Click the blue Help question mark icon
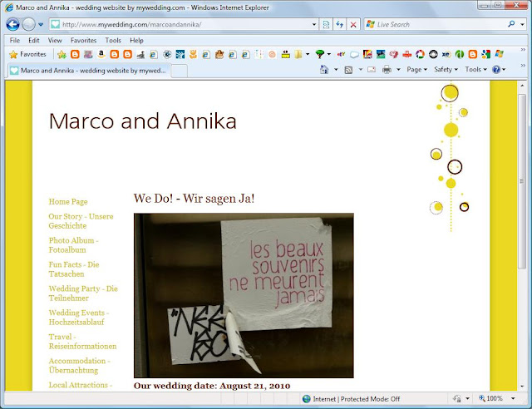The height and width of the screenshot is (409, 532). pos(496,70)
